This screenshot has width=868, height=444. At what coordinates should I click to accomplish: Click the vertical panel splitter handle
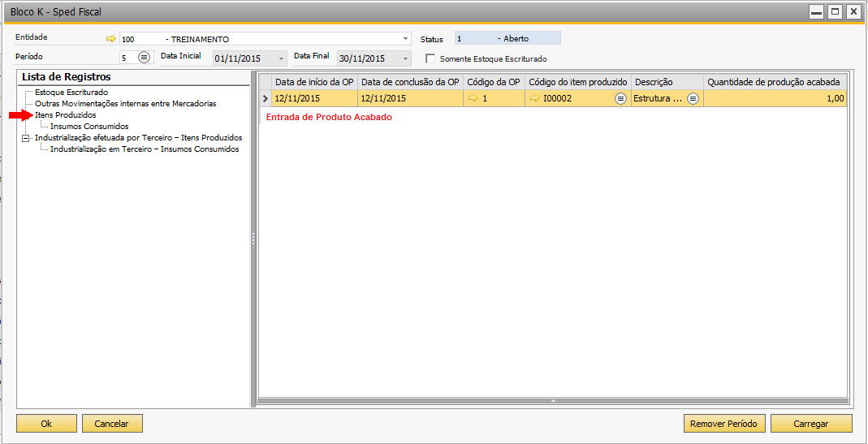[253, 239]
